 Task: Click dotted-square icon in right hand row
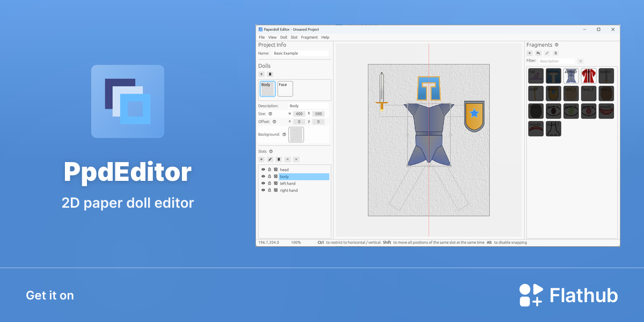point(275,191)
